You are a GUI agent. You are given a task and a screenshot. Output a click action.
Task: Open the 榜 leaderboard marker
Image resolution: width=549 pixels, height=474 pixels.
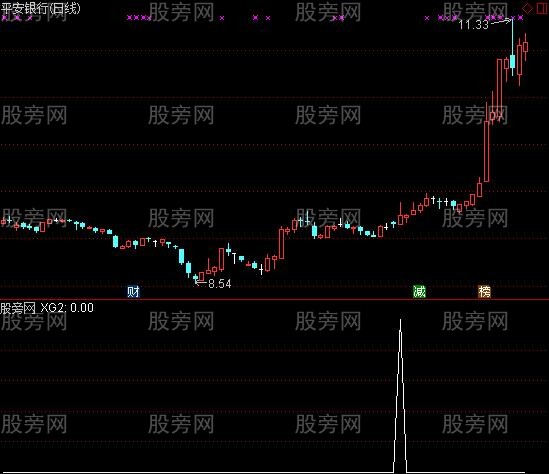coord(485,291)
